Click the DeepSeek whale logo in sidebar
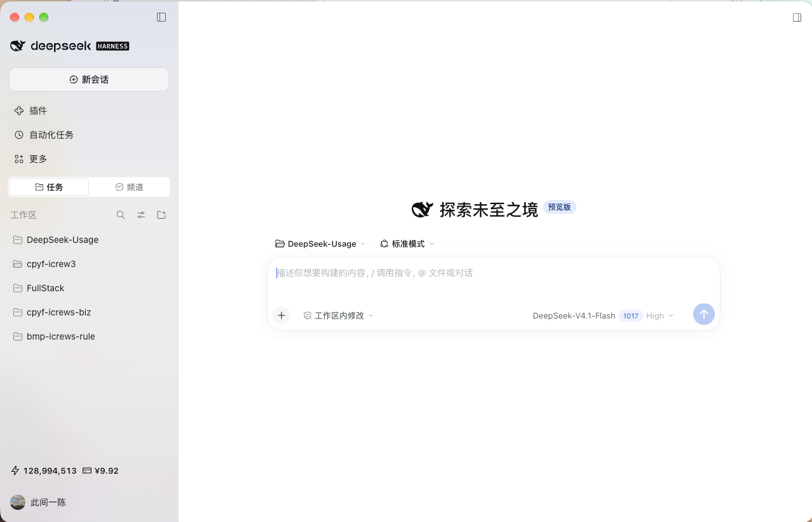Viewport: 812px width, 522px height. (x=18, y=46)
